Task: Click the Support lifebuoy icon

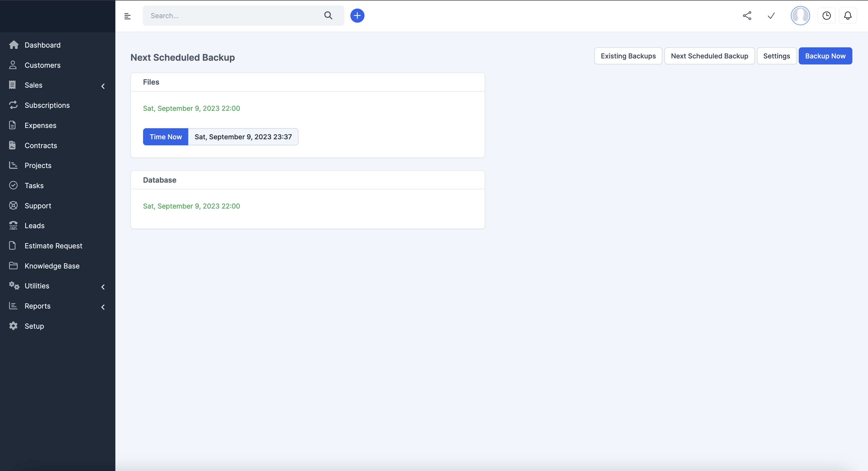Action: coord(13,205)
